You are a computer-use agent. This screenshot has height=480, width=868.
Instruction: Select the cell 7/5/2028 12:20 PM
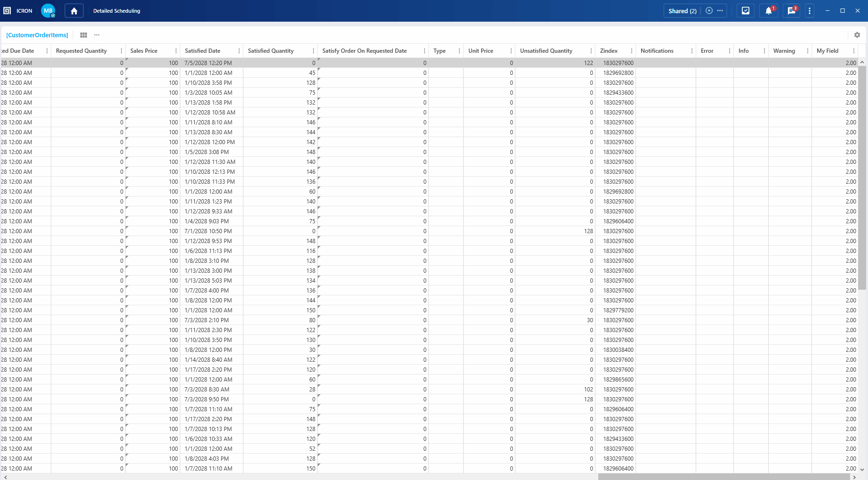211,63
